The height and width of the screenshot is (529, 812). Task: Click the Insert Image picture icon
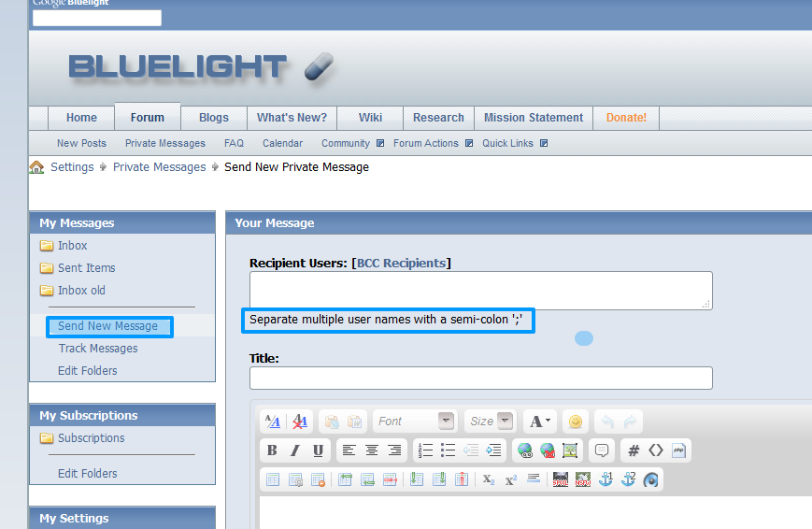tap(570, 450)
